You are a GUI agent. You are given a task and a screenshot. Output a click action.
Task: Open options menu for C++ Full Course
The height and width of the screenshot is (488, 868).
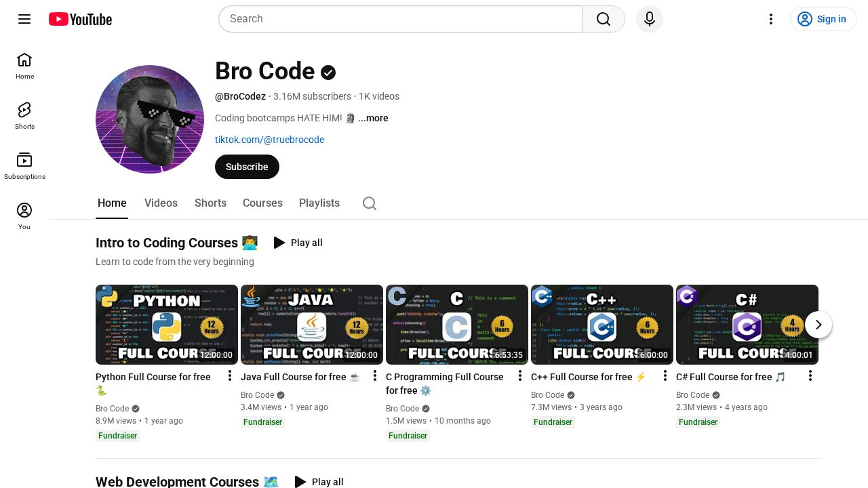[x=665, y=376]
